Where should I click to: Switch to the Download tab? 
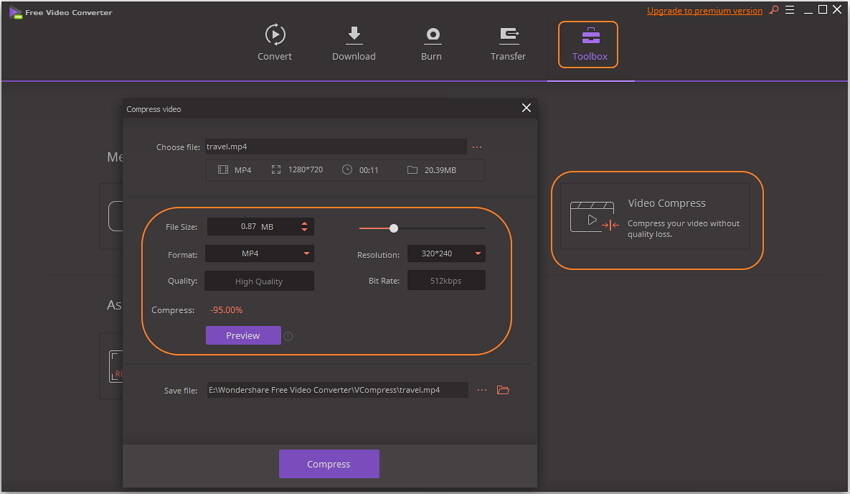[353, 43]
